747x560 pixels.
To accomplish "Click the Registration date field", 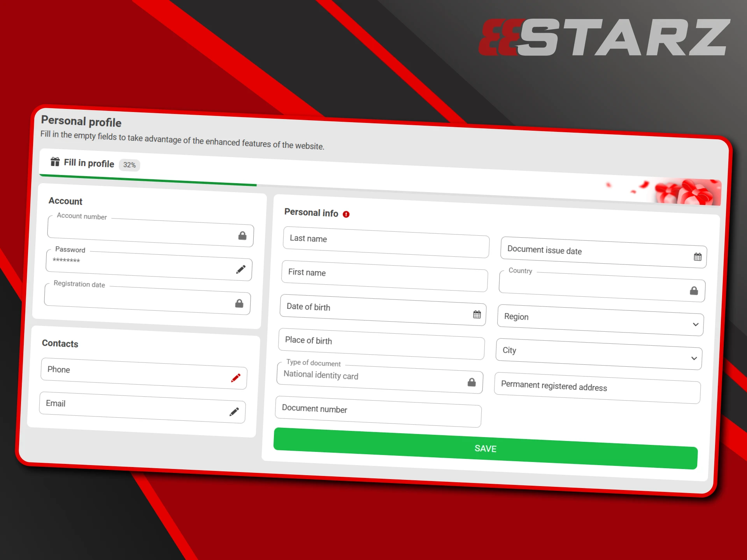I will (x=147, y=299).
